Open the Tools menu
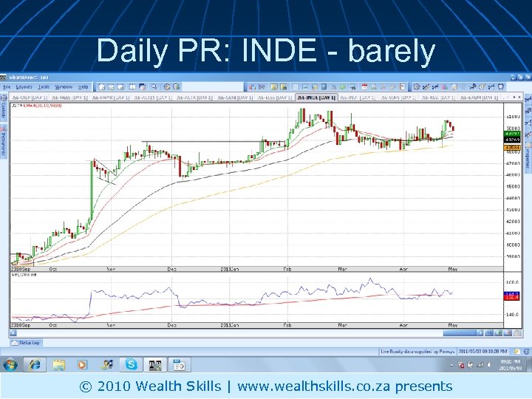The height and width of the screenshot is (399, 532). [44, 87]
